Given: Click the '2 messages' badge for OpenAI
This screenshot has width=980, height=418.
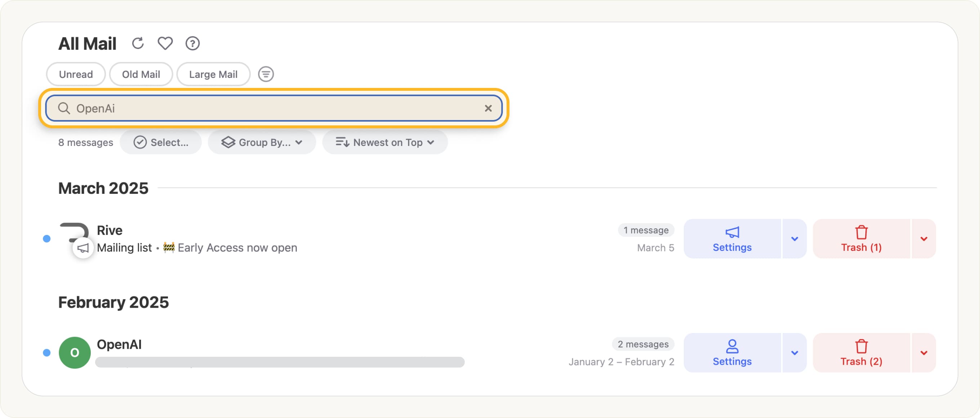Looking at the screenshot, I should (x=643, y=344).
